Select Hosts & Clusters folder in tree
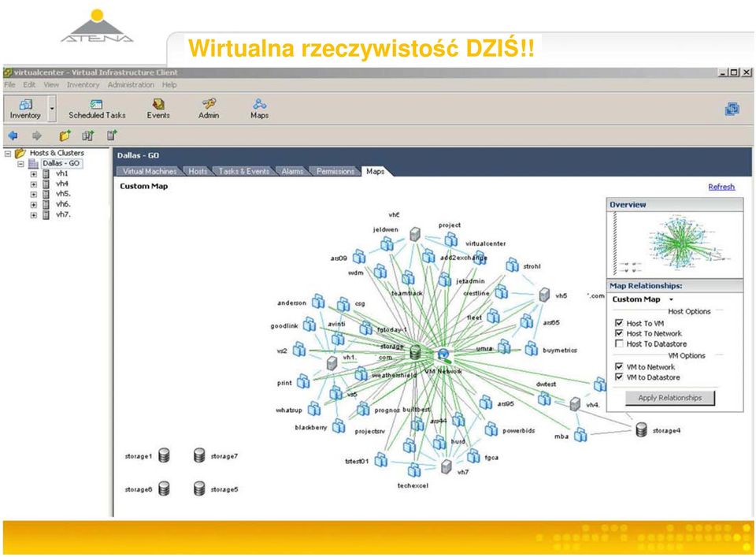This screenshot has width=756, height=557. click(57, 153)
